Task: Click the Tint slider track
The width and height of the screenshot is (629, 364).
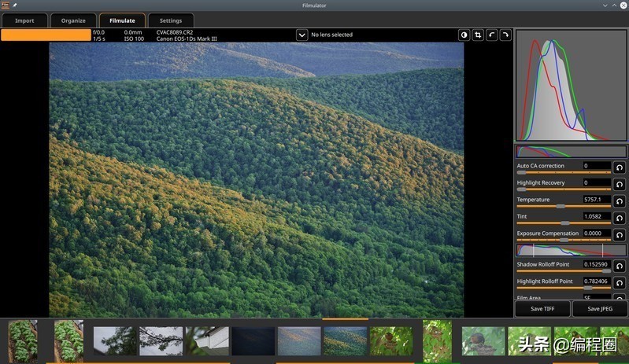Action: coord(564,223)
